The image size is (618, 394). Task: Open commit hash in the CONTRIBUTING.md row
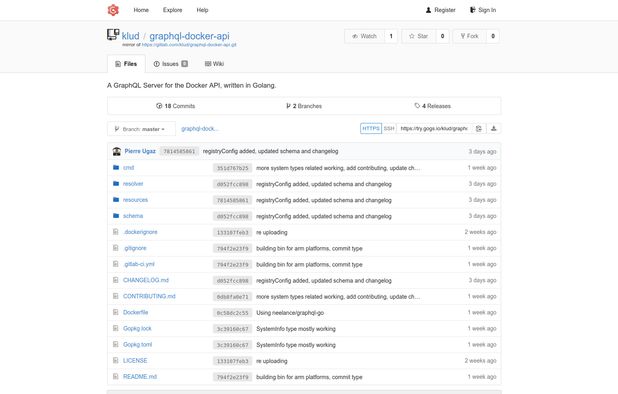(x=233, y=297)
